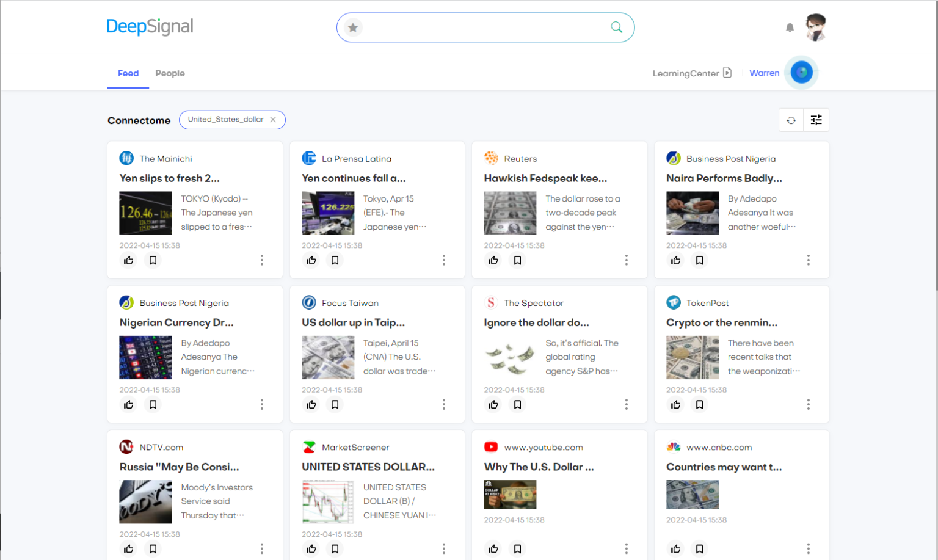938x560 pixels.
Task: Click the star icon in search bar
Action: coord(353,27)
